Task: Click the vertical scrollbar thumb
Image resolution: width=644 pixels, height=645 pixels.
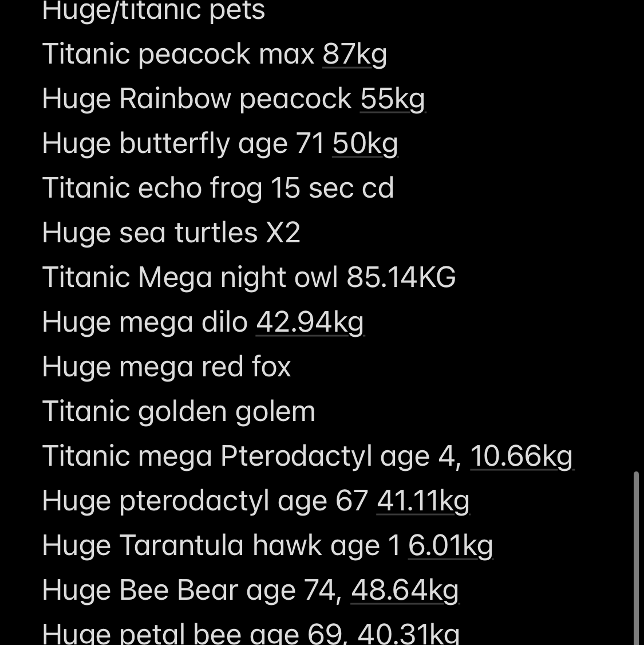Action: [637, 556]
